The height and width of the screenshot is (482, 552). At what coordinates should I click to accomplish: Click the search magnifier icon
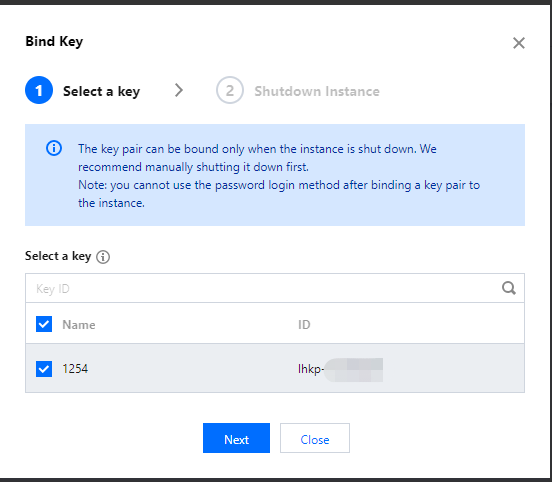509,288
